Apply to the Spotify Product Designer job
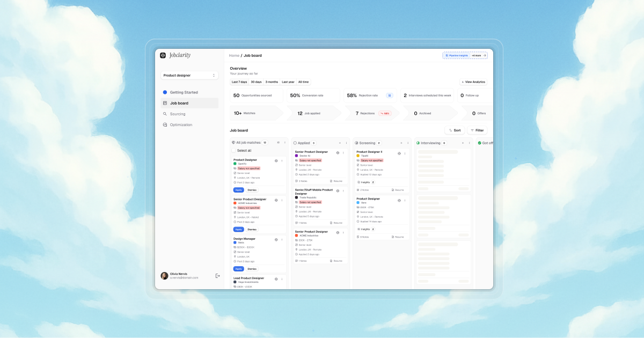The height and width of the screenshot is (338, 644). (x=238, y=190)
